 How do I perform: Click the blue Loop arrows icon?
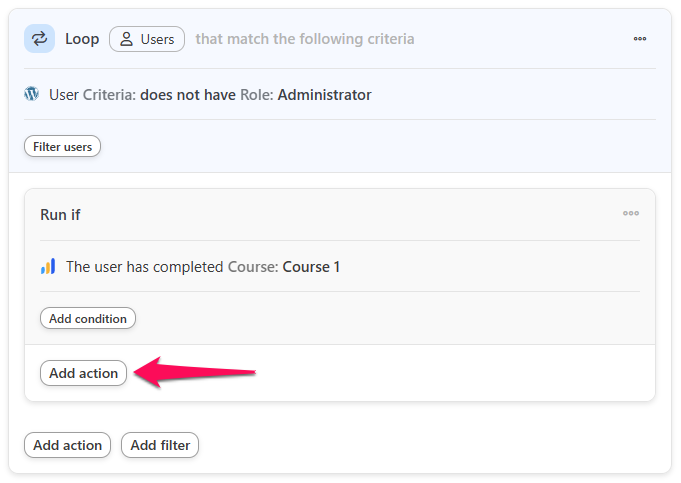(39, 39)
